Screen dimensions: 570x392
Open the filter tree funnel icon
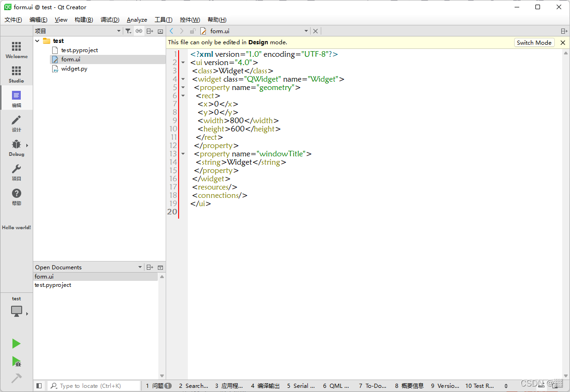click(x=129, y=31)
